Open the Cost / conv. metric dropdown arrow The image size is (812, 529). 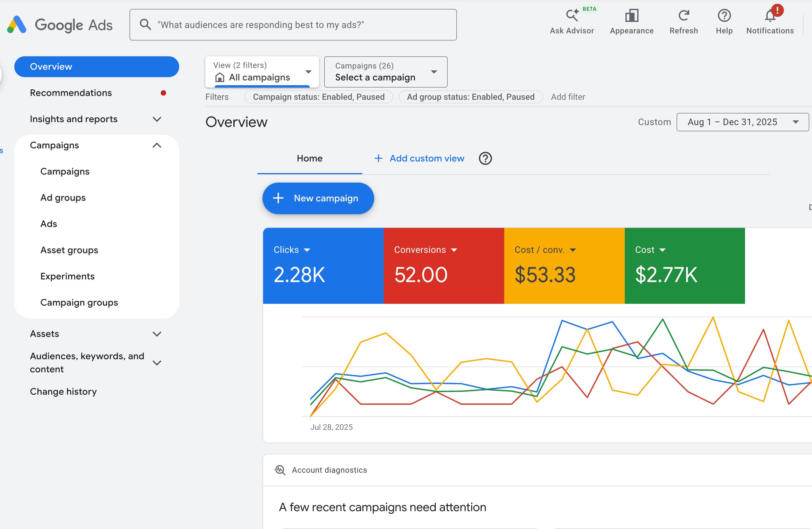coord(573,250)
